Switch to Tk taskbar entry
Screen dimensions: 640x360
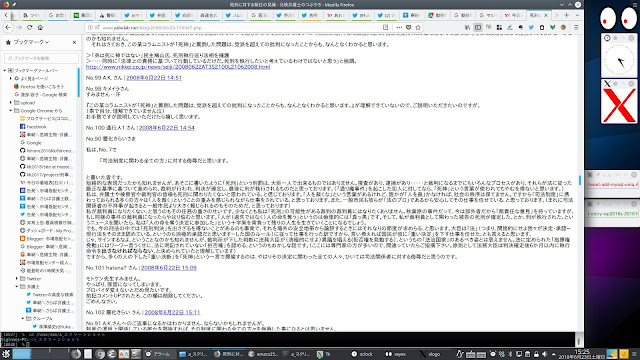(x=324, y=354)
